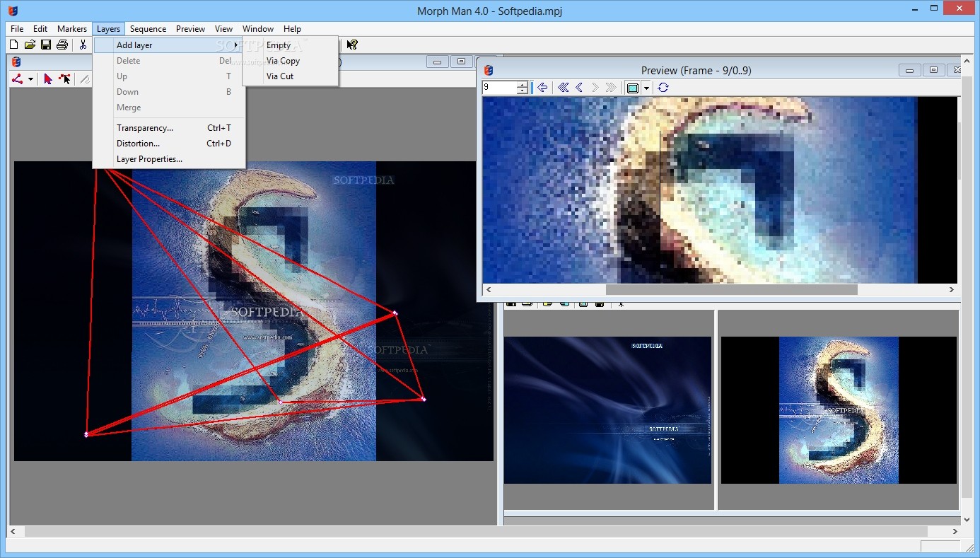This screenshot has width=980, height=558.
Task: Click the rightmost red marker point on canvas
Action: [424, 400]
